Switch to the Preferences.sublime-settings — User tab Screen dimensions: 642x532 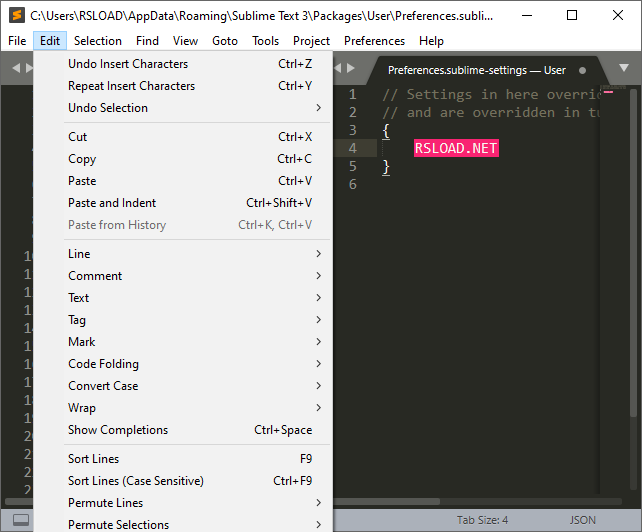click(476, 70)
